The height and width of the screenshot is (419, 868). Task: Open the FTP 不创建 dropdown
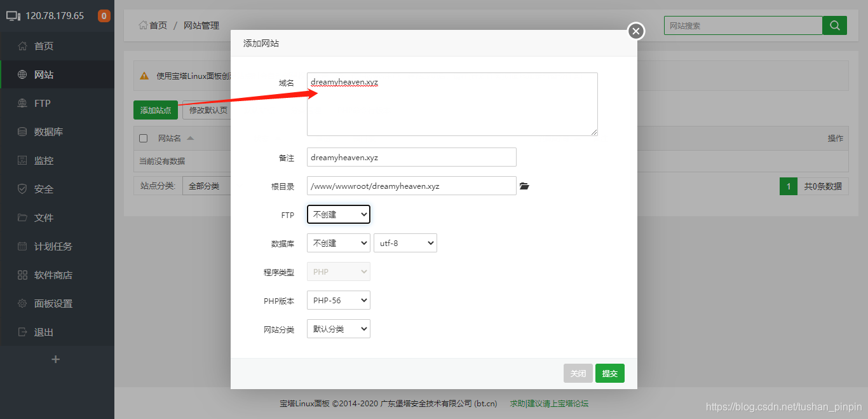click(339, 214)
